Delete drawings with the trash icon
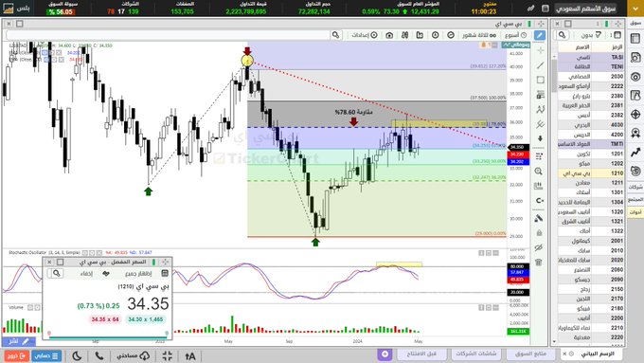The height and width of the screenshot is (363, 644). (x=539, y=262)
